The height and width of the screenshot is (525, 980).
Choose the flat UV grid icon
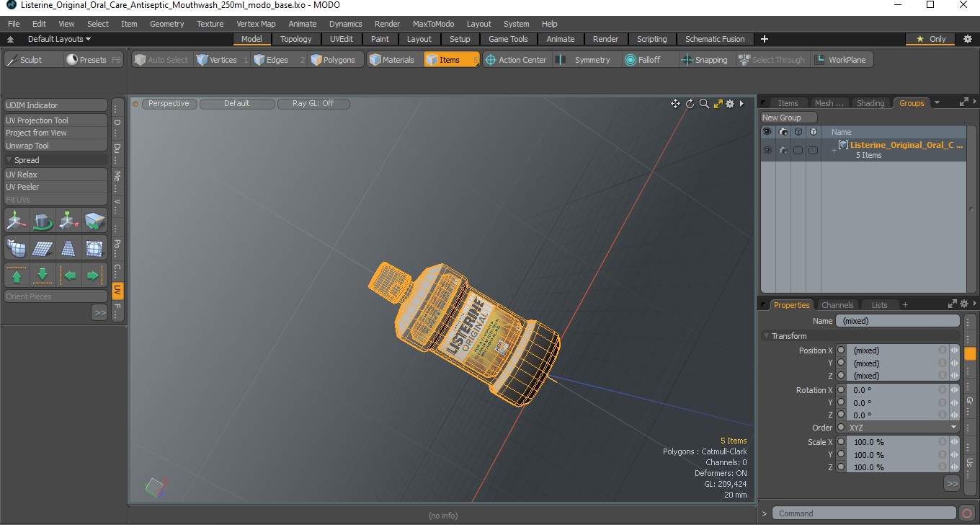click(x=43, y=248)
